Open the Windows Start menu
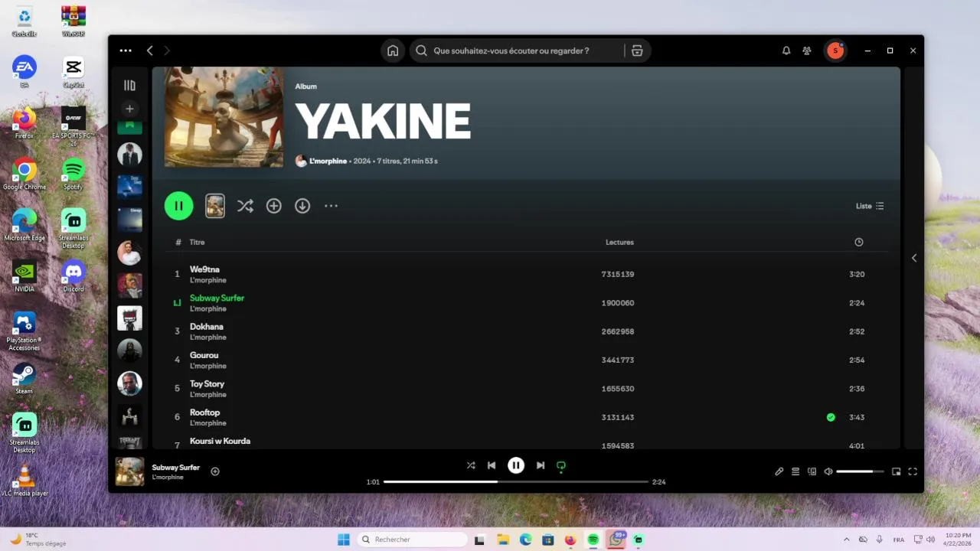This screenshot has width=980, height=551. [x=344, y=540]
